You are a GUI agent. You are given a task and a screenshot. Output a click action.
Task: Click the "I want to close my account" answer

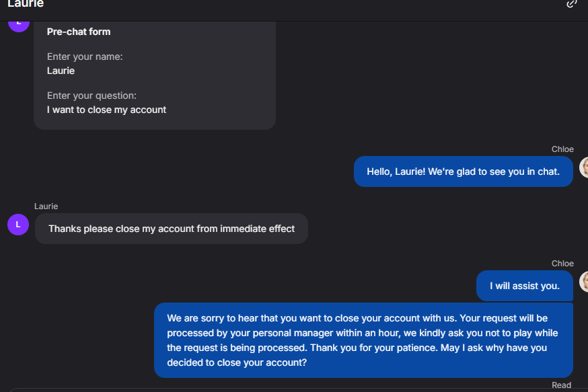(106, 110)
